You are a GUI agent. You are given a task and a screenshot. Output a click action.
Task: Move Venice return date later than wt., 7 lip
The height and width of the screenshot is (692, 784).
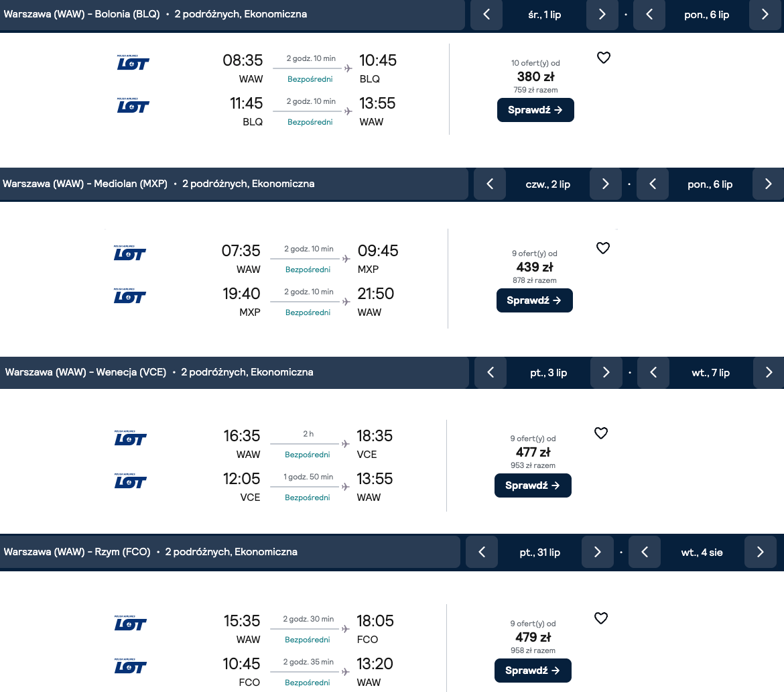tap(769, 372)
